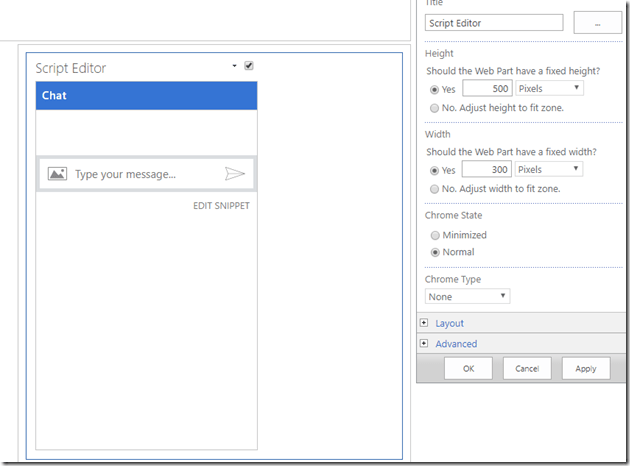Select No. Adjust height to fit zone
This screenshot has height=466, width=630.
(433, 108)
